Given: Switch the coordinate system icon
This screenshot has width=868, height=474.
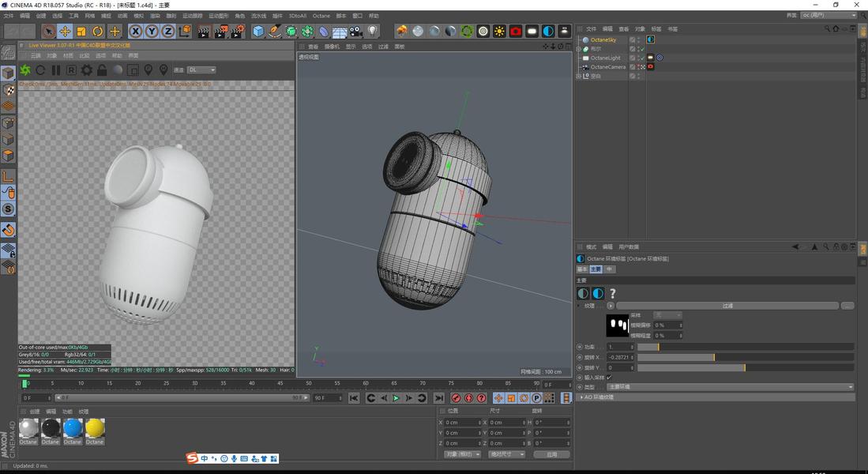Looking at the screenshot, I should (185, 32).
